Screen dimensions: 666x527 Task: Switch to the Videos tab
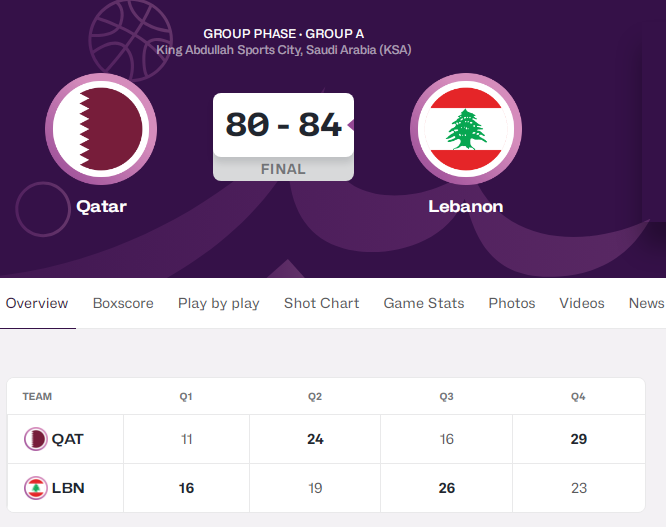pos(582,303)
